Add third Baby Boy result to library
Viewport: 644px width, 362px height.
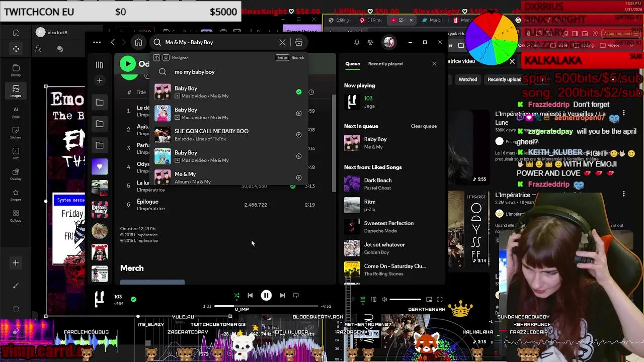coord(299,156)
